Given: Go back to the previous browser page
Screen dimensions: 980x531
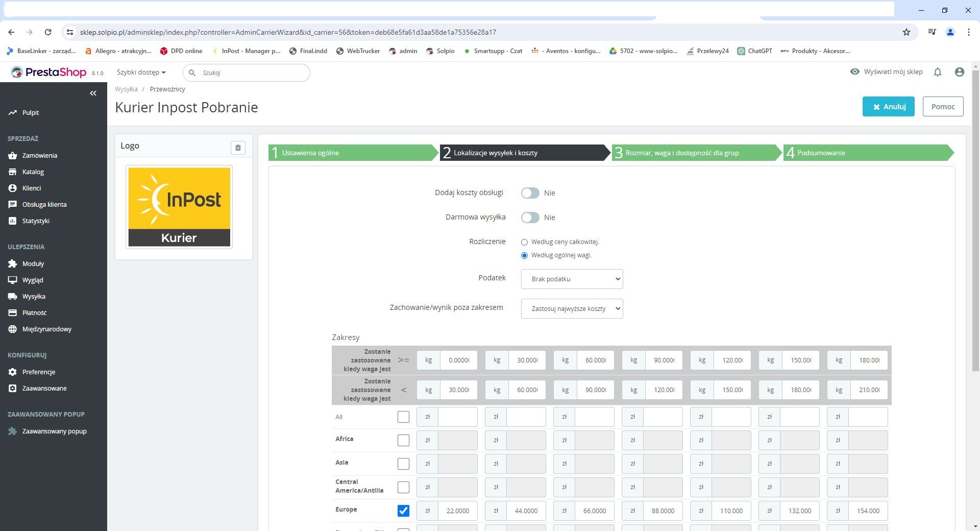Looking at the screenshot, I should 11,32.
